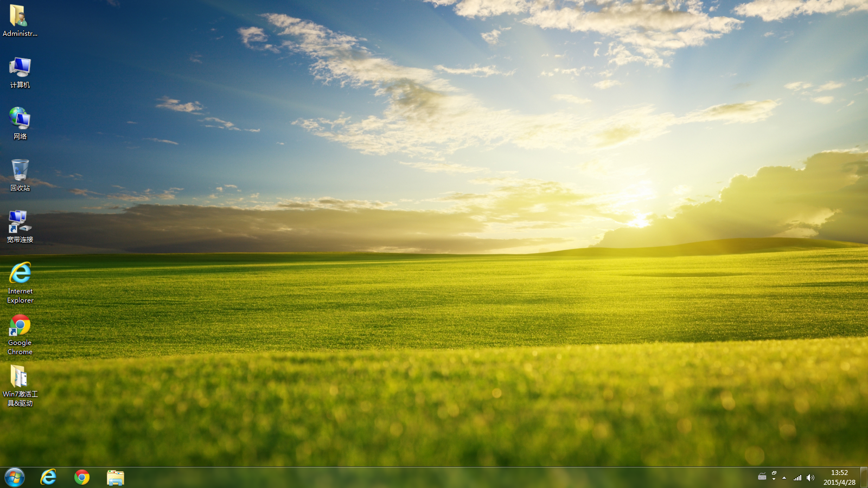
Task: Open the Windows Start menu orb
Action: point(15,477)
